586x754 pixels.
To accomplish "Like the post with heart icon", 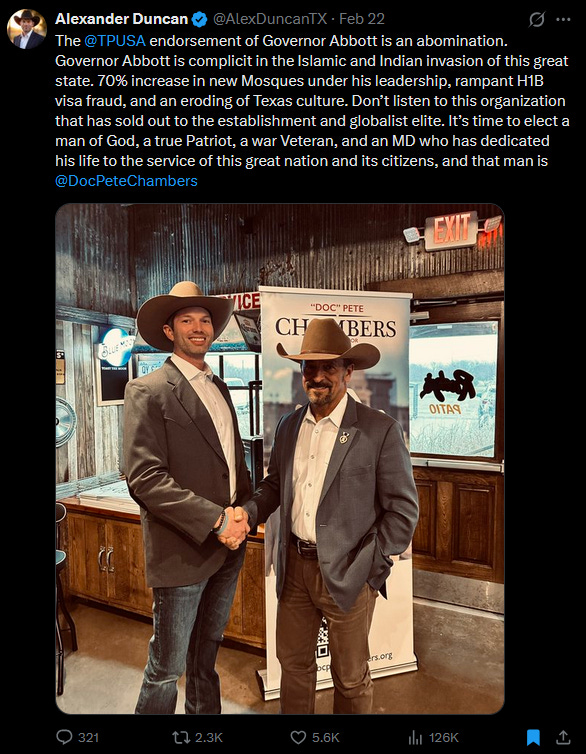I will pyautogui.click(x=298, y=737).
